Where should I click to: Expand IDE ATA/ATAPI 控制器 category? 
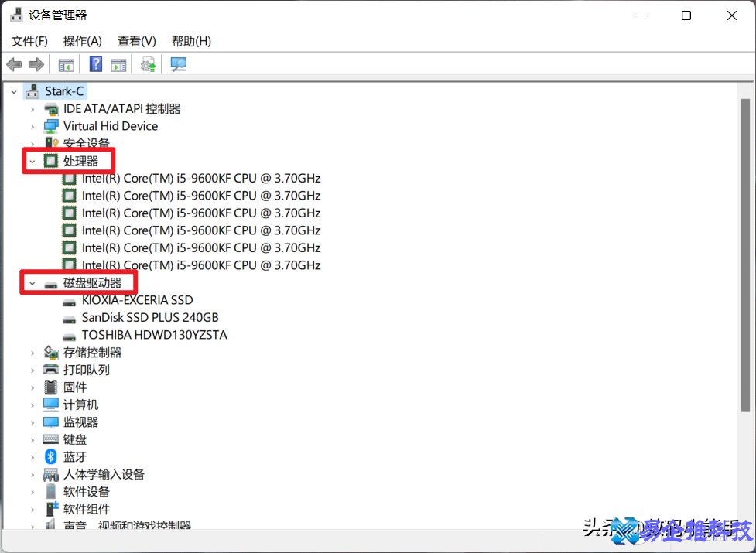coord(32,109)
